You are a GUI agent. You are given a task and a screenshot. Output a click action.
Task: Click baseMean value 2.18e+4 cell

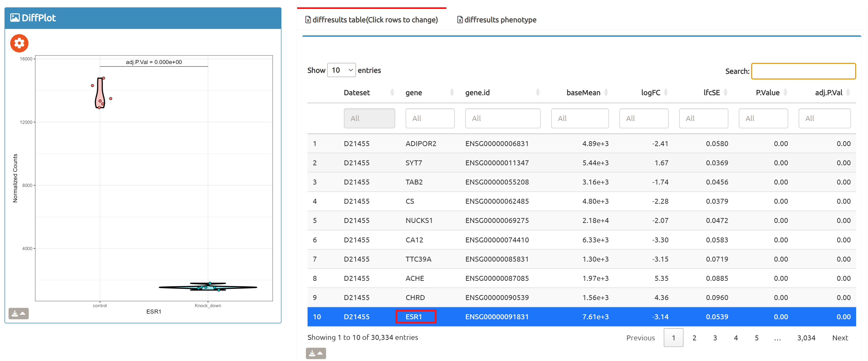point(595,220)
